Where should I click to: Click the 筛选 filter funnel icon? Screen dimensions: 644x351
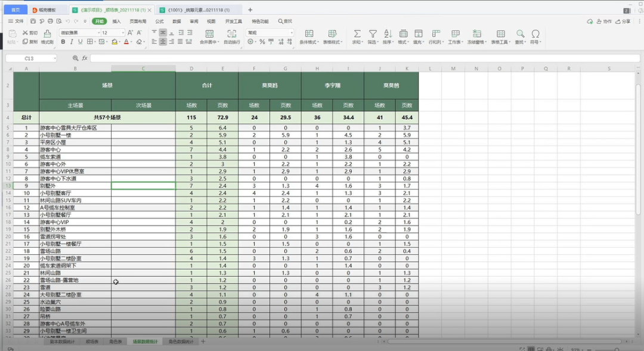point(373,33)
